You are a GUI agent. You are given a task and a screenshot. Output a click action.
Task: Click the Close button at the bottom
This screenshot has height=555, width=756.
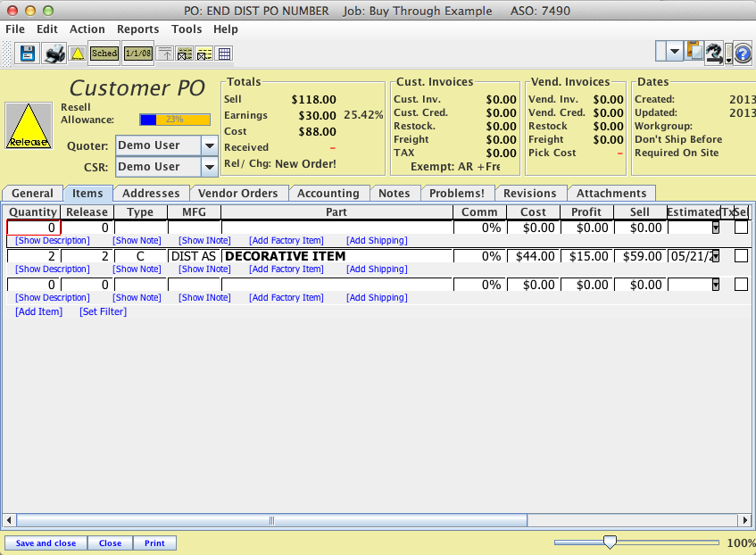coord(110,543)
